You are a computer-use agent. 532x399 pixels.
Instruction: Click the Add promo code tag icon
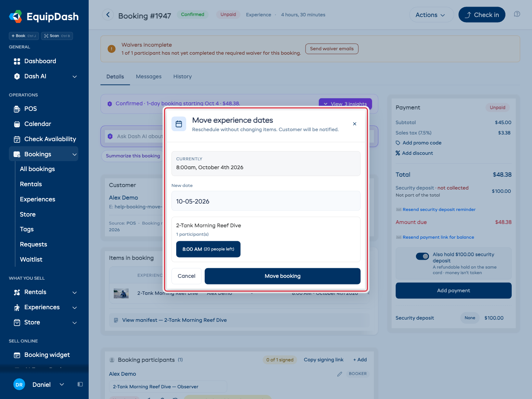tap(398, 143)
